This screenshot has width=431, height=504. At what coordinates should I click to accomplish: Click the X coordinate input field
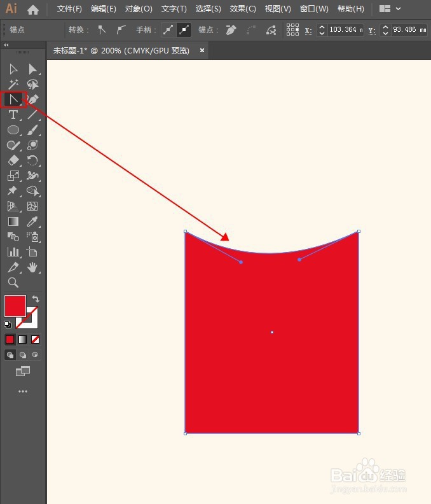pyautogui.click(x=346, y=30)
